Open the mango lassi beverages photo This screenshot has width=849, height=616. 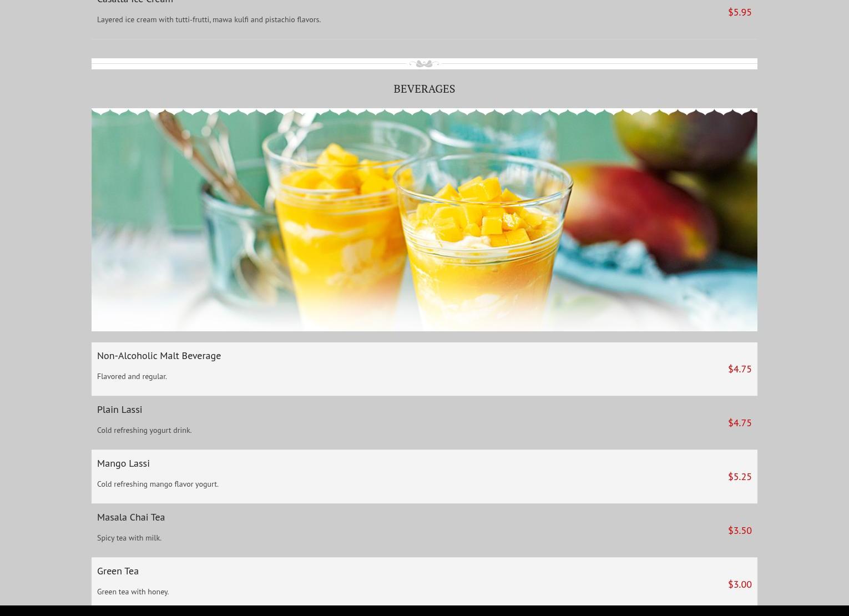(424, 220)
